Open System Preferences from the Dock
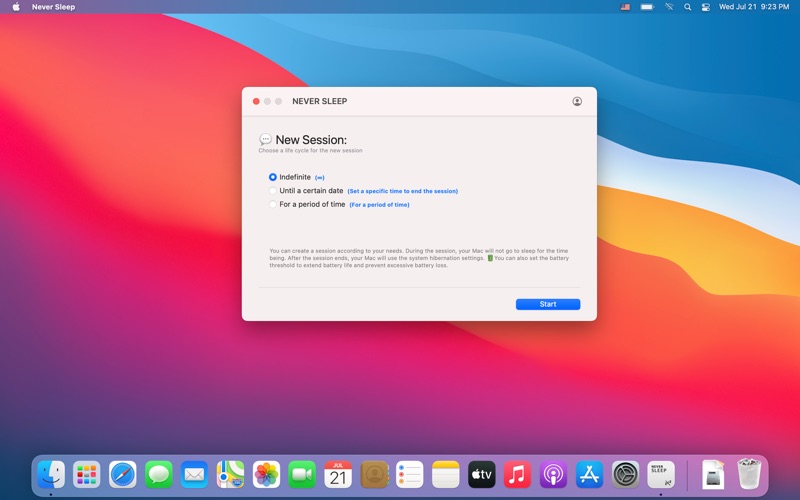 (625, 474)
